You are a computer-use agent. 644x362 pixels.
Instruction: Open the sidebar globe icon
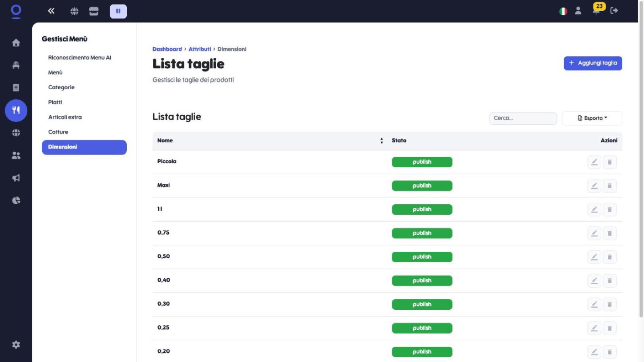16,133
